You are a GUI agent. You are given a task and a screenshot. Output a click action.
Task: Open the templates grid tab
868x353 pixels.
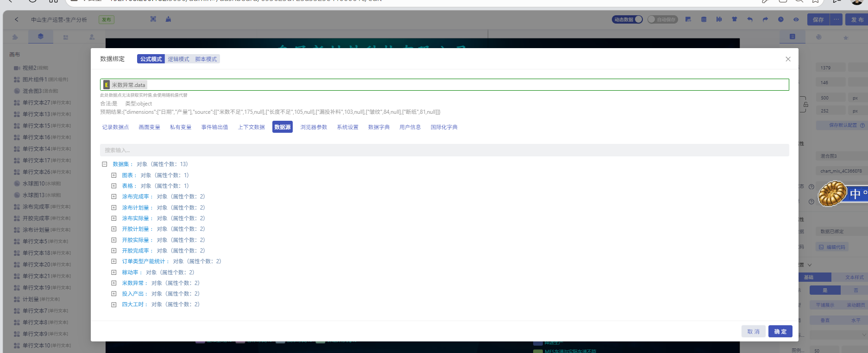(x=66, y=37)
